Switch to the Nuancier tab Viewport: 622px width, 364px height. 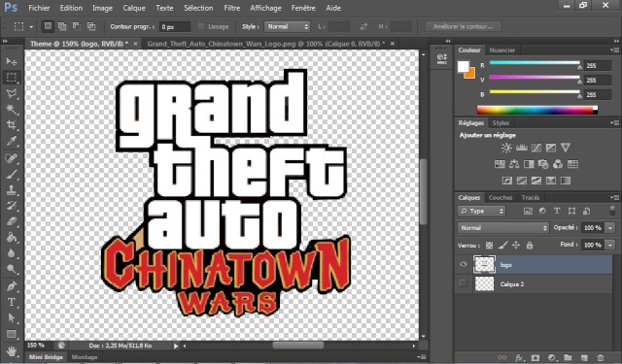[501, 50]
